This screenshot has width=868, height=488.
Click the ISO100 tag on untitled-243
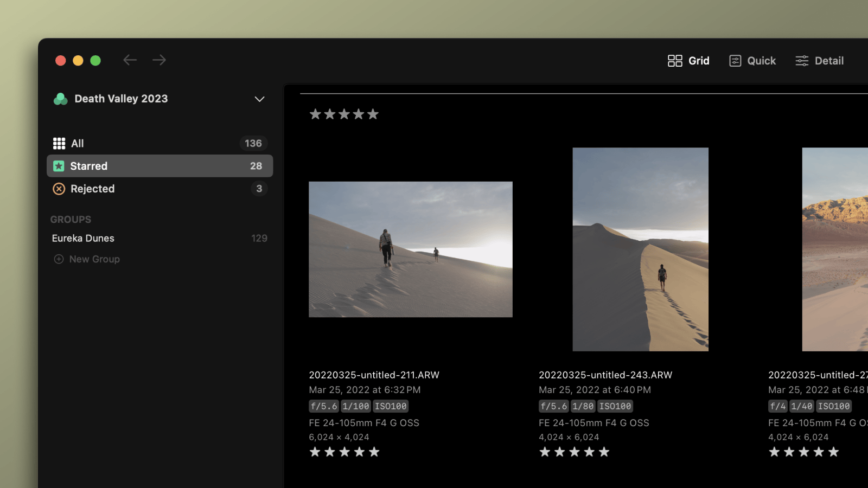click(x=615, y=406)
